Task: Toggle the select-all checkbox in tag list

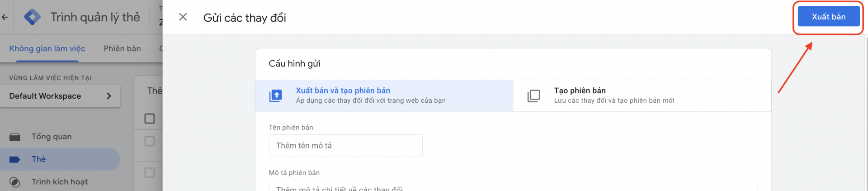Action: pos(150,119)
